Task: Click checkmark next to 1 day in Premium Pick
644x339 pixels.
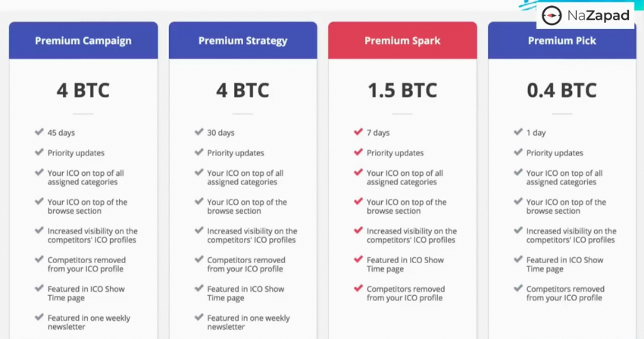Action: pos(518,132)
